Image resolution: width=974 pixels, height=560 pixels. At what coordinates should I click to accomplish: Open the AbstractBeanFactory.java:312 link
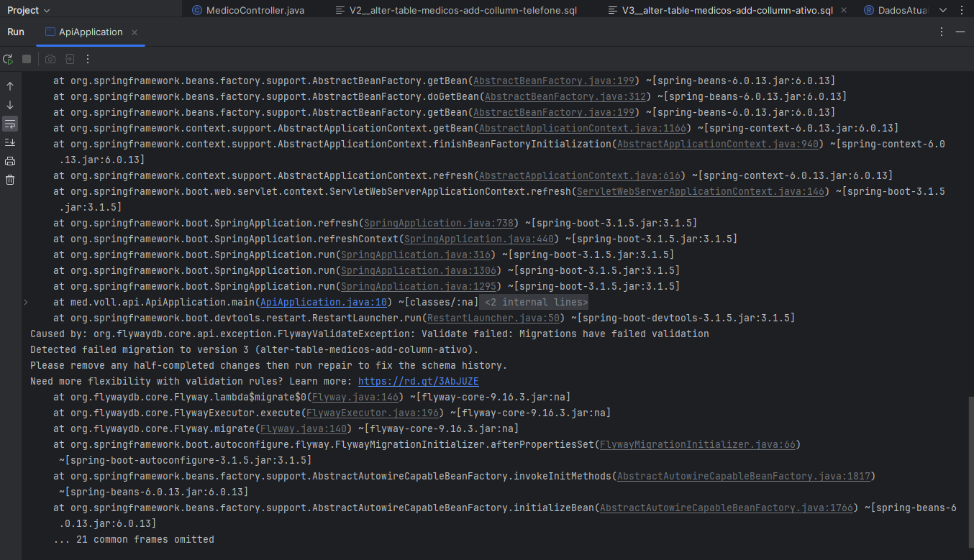pos(565,97)
